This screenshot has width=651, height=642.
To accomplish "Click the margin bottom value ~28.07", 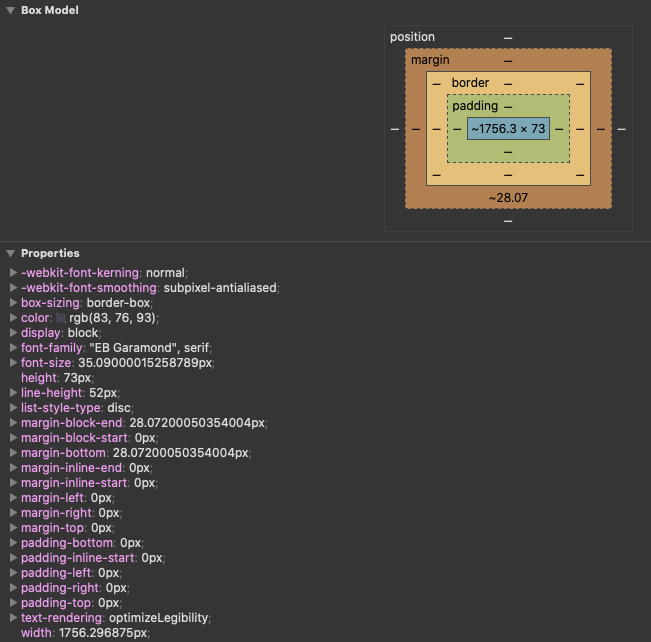I will tap(508, 198).
